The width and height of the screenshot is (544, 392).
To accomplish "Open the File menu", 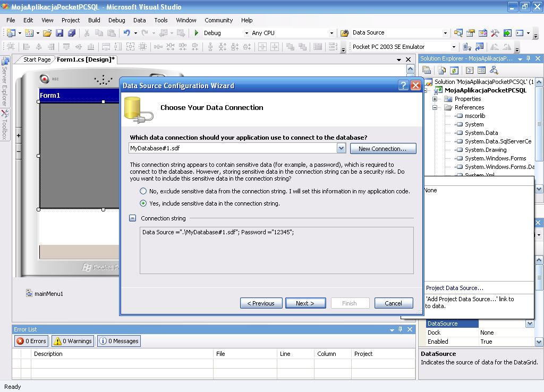I will tap(11, 20).
